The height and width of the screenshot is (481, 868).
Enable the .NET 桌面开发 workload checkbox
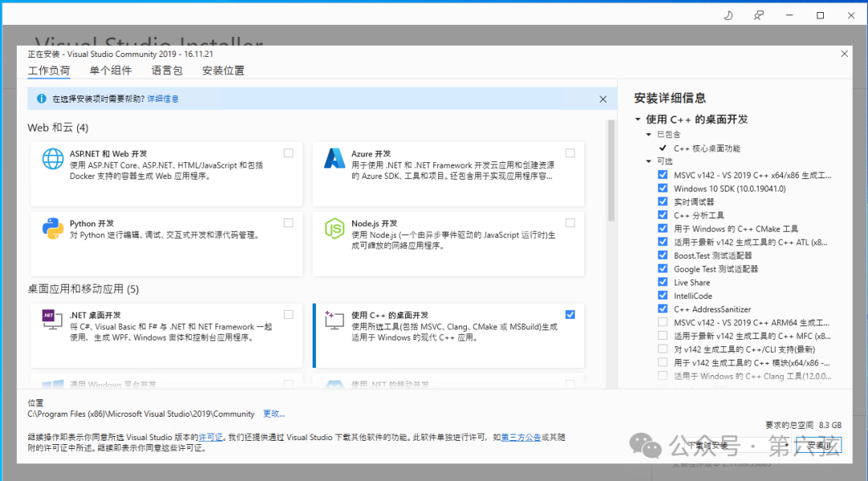click(289, 315)
